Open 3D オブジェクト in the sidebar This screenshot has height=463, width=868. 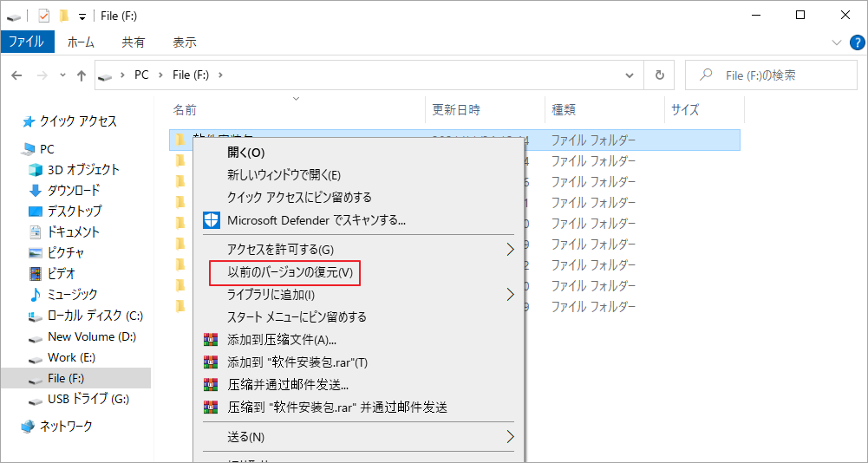click(75, 169)
